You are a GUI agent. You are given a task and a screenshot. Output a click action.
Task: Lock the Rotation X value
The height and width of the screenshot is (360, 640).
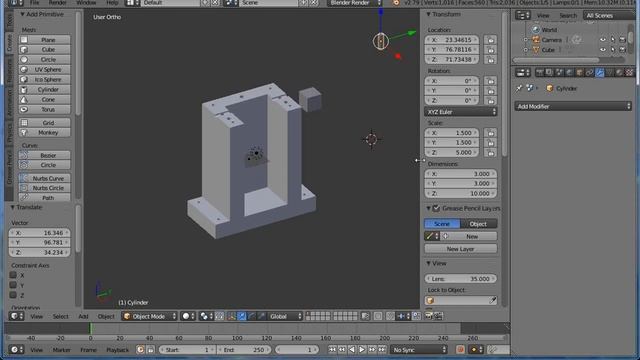coord(491,81)
